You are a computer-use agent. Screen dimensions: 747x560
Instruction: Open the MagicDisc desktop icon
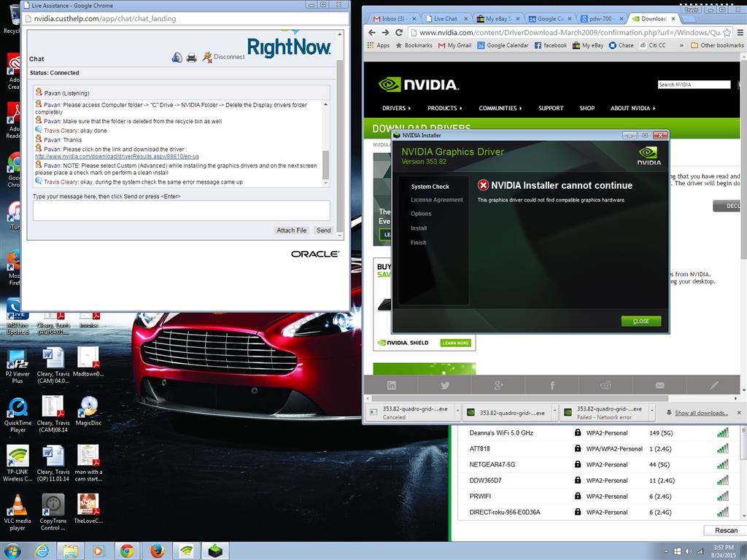tap(88, 411)
